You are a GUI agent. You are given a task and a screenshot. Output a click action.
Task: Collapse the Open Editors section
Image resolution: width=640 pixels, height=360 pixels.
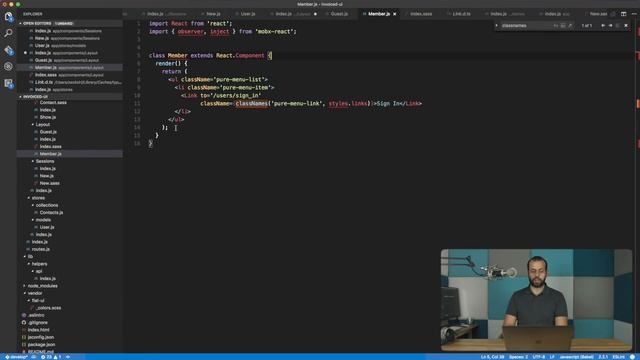click(x=70, y=23)
